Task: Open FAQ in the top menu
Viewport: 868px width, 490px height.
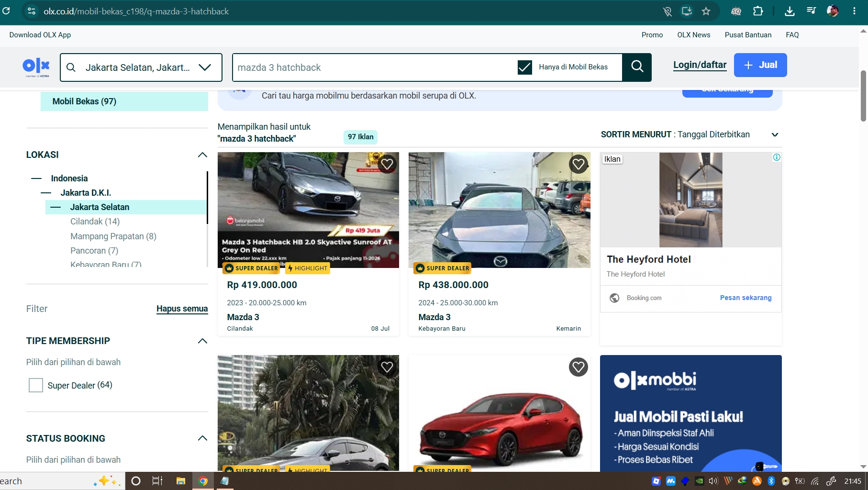Action: pyautogui.click(x=792, y=35)
